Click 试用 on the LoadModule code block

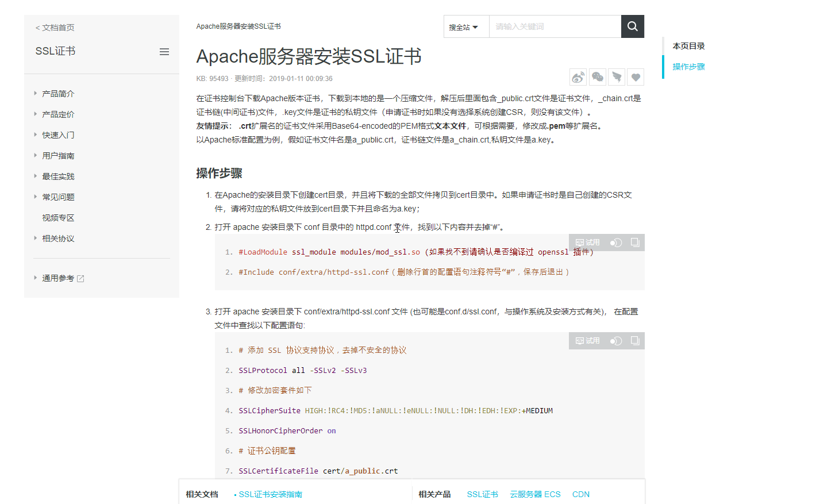click(x=588, y=243)
